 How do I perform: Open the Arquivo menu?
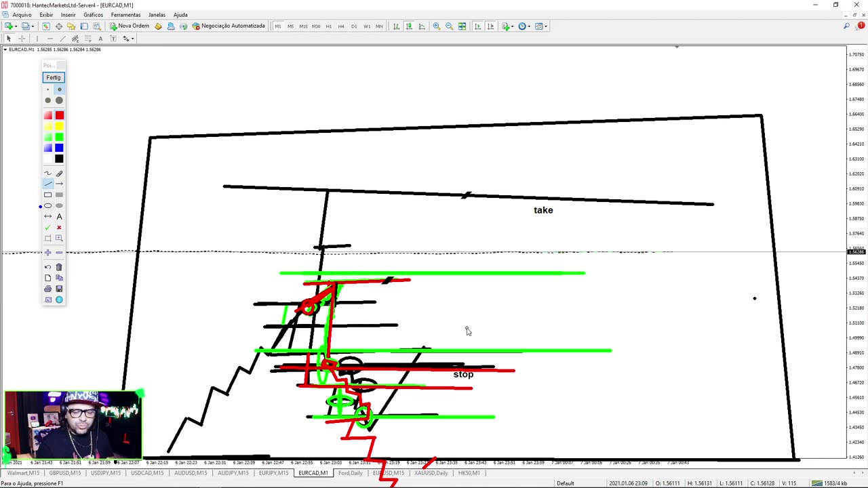tap(22, 15)
